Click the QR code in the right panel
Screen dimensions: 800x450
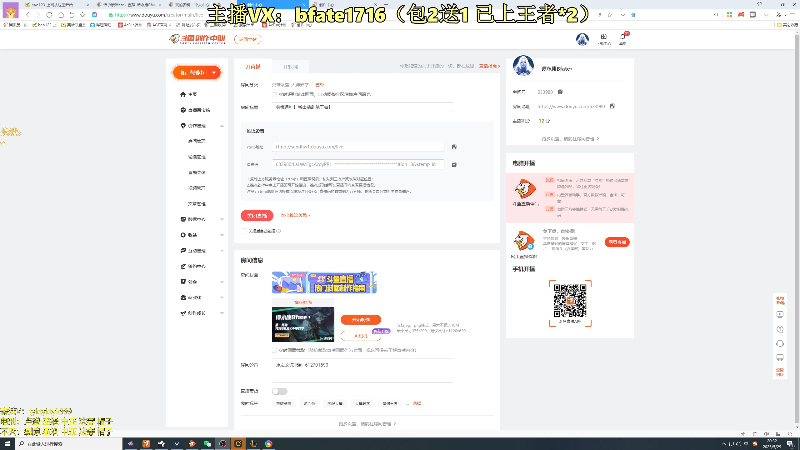point(570,301)
